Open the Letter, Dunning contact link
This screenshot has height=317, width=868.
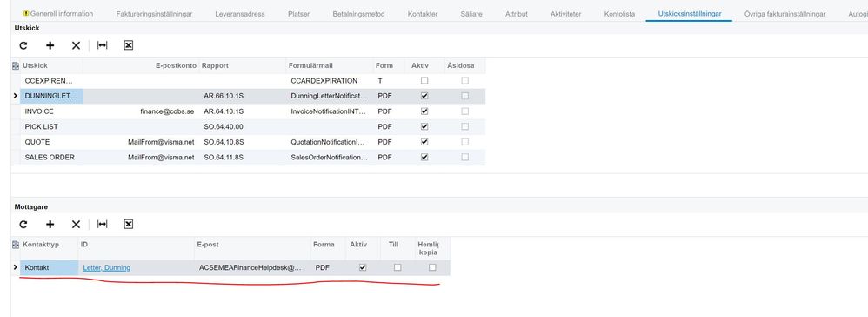[x=107, y=267]
